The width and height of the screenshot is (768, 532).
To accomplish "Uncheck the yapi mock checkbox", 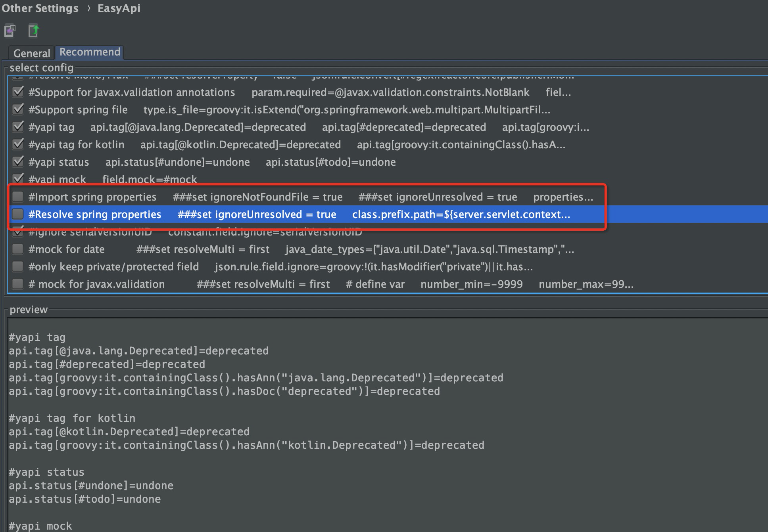I will [x=18, y=178].
